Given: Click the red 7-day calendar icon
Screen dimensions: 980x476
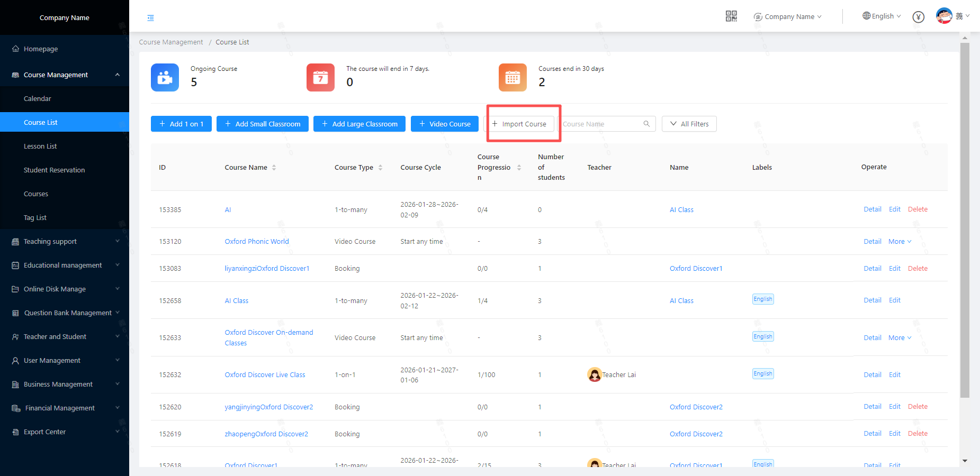Looking at the screenshot, I should coord(320,78).
